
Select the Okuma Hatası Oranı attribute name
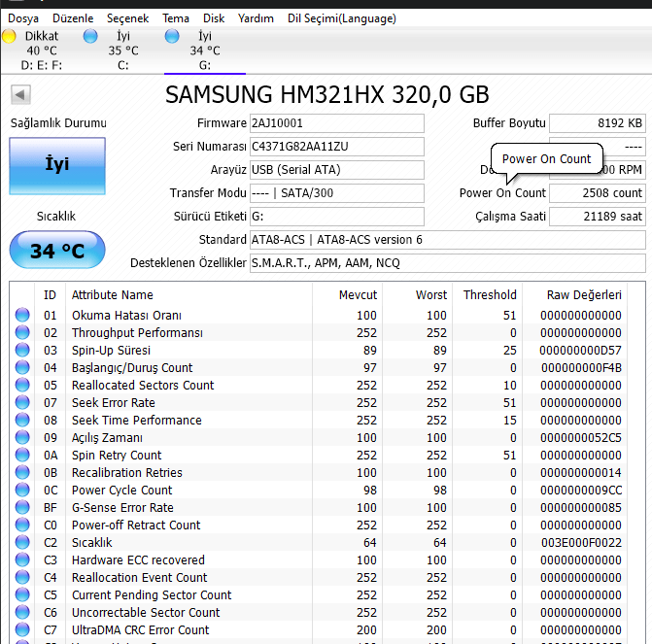coord(127,316)
